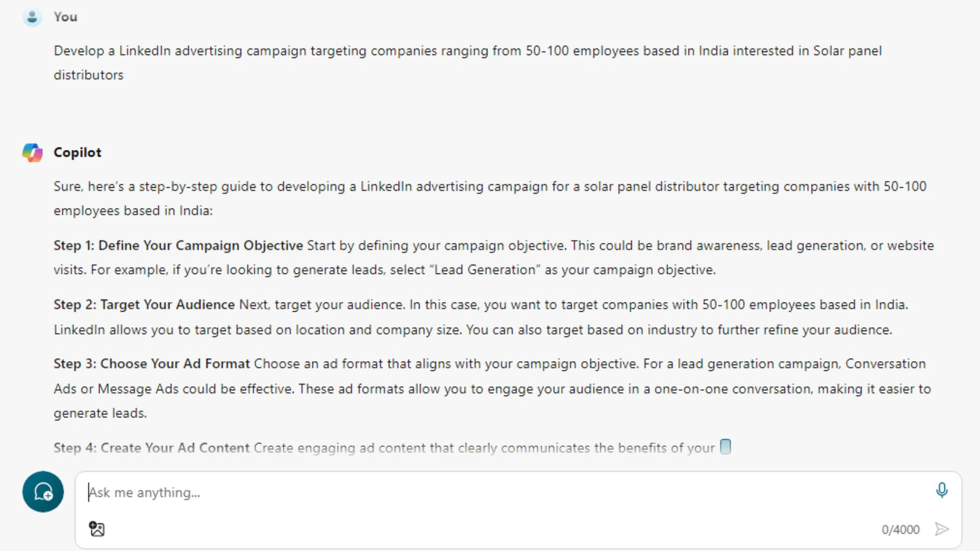Click the microphone voice input icon
The height and width of the screenshot is (551, 980).
pos(941,490)
